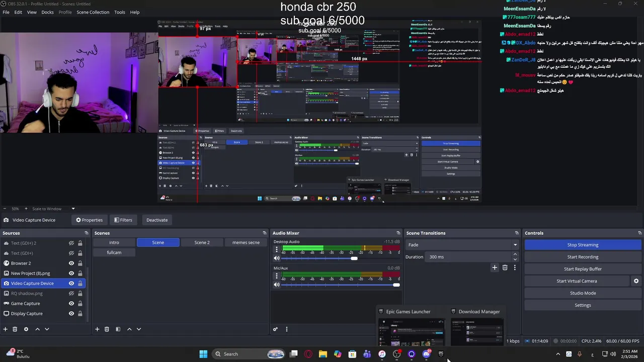Open the Help menu
The width and height of the screenshot is (644, 362).
click(135, 12)
